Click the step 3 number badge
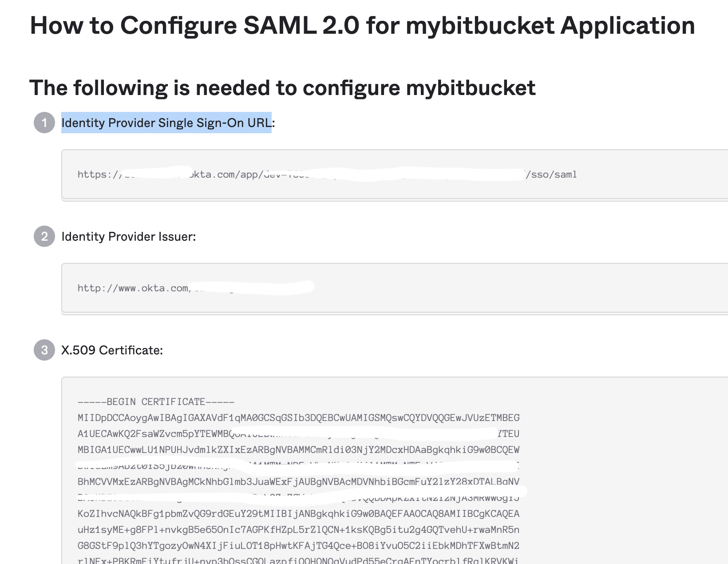This screenshot has height=564, width=728. (x=44, y=350)
